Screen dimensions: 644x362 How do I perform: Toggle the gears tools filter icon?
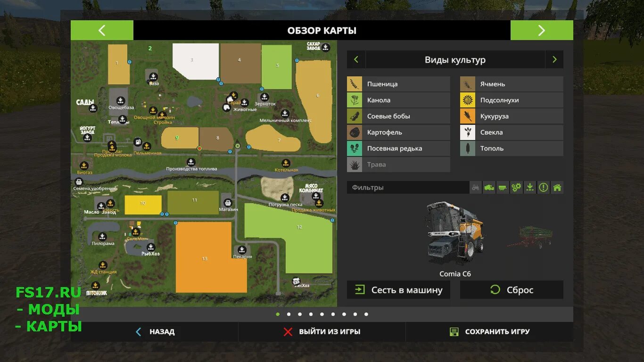click(x=517, y=188)
